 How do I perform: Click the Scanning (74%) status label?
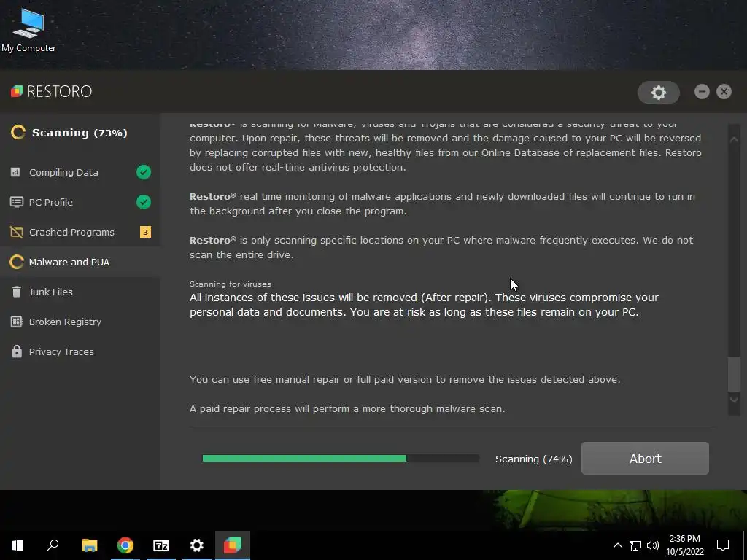tap(533, 459)
